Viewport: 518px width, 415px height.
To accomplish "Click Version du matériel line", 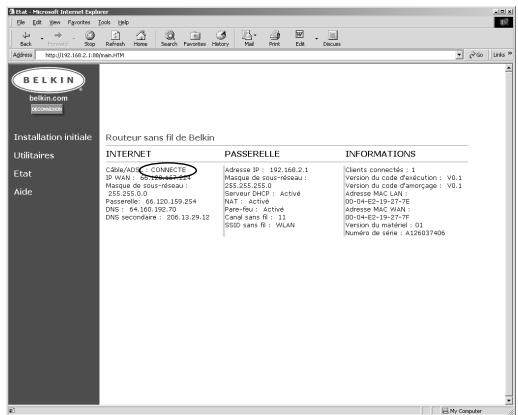I will tap(384, 225).
